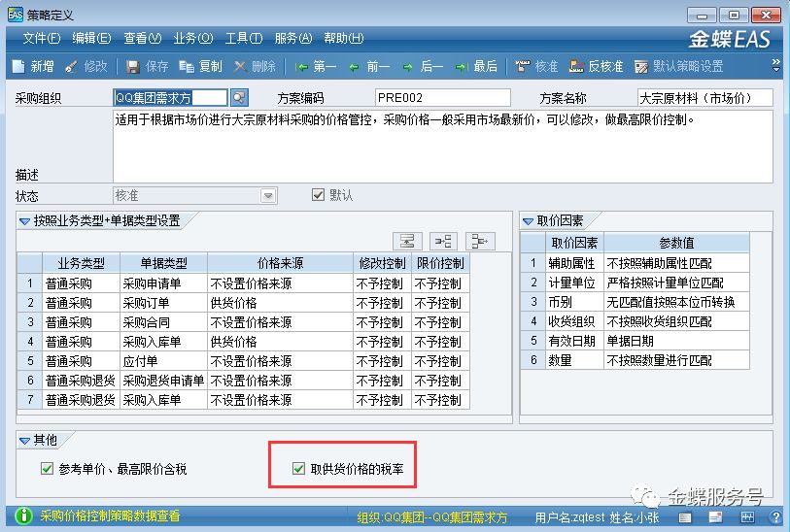Image resolution: width=790 pixels, height=532 pixels.
Task: Open the 工具(T) menu
Action: 243,38
